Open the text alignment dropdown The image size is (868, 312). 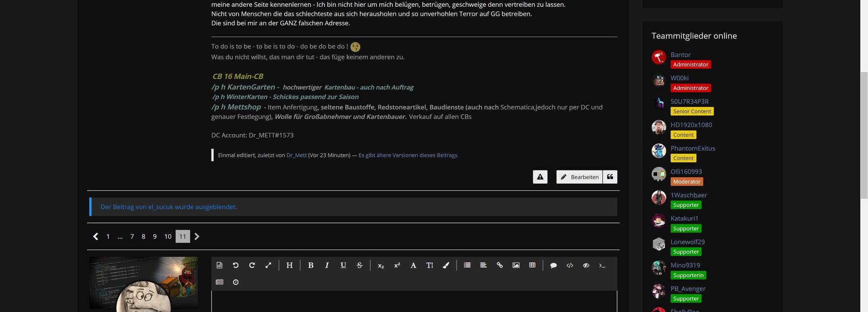[483, 265]
